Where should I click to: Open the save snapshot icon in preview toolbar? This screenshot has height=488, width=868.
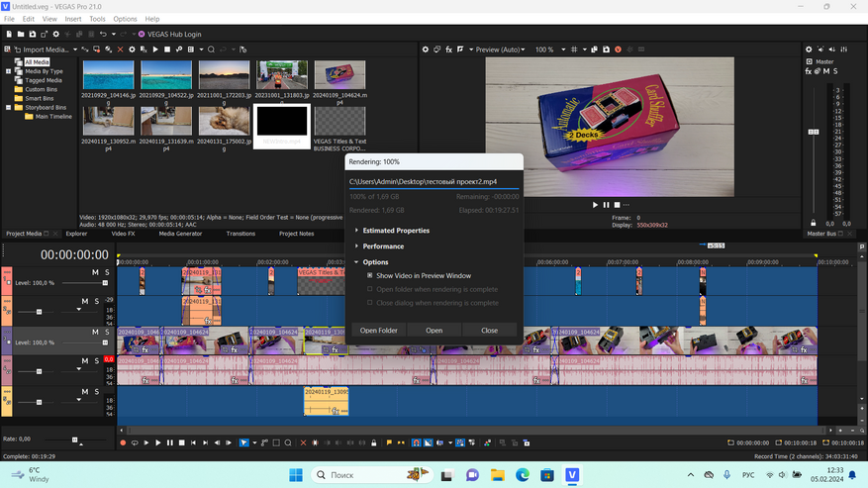coord(605,49)
